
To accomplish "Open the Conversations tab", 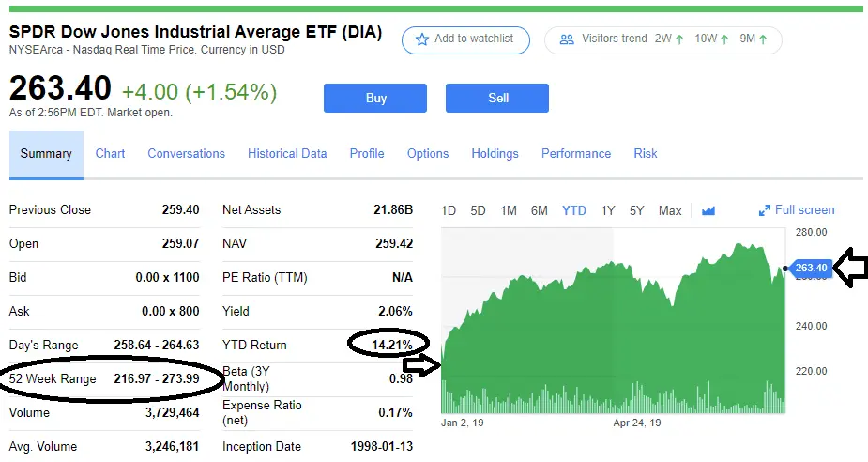I will coord(186,153).
